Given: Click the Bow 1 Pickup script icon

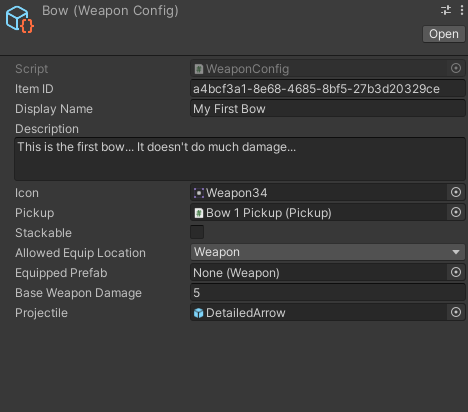Looking at the screenshot, I should pos(199,213).
